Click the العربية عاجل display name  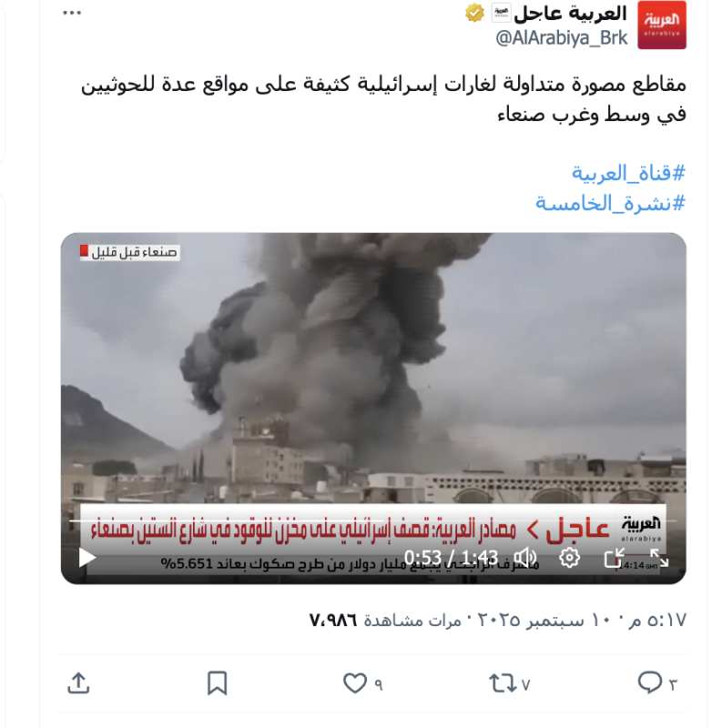pos(571,14)
